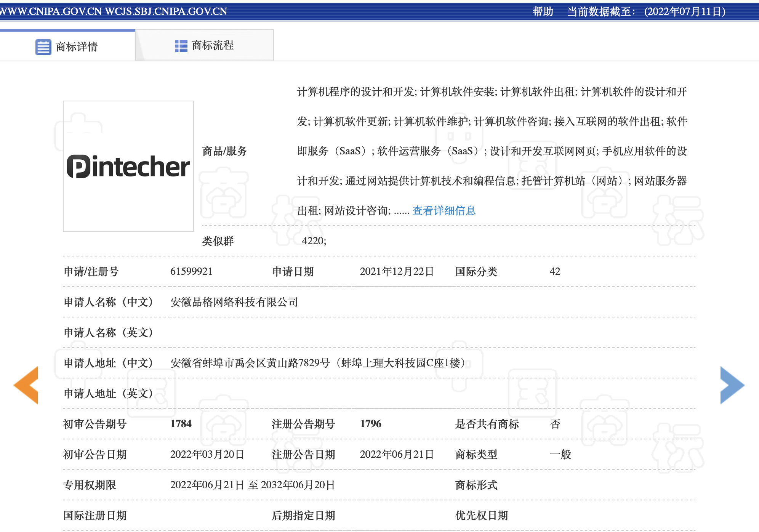Switch to the 商标流程 tab
This screenshot has width=759, height=532.
tap(205, 45)
